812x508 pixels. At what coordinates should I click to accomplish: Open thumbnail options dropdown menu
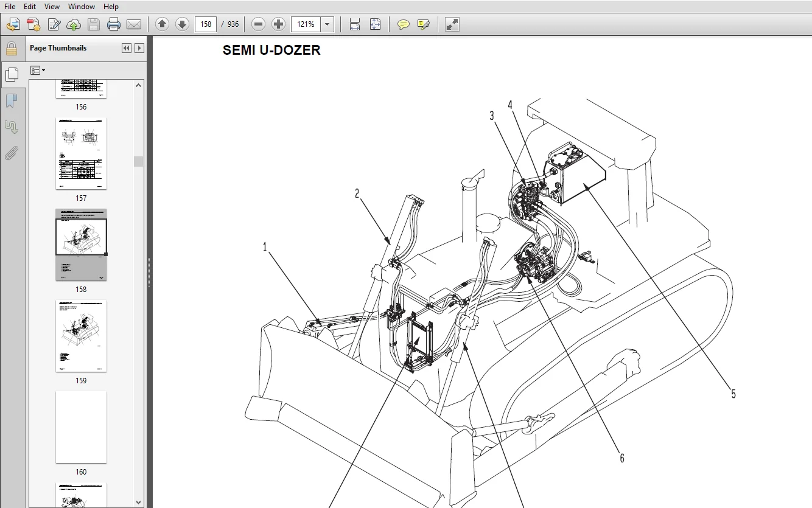click(x=38, y=71)
